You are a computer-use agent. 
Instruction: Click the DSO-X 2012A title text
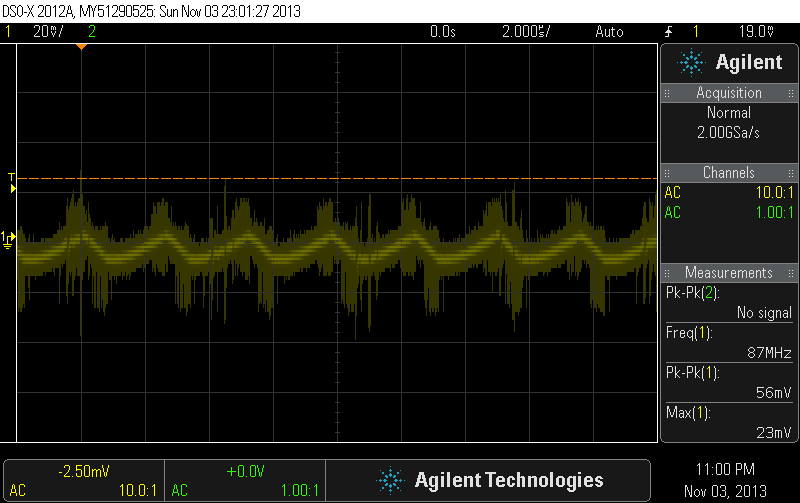(x=38, y=11)
